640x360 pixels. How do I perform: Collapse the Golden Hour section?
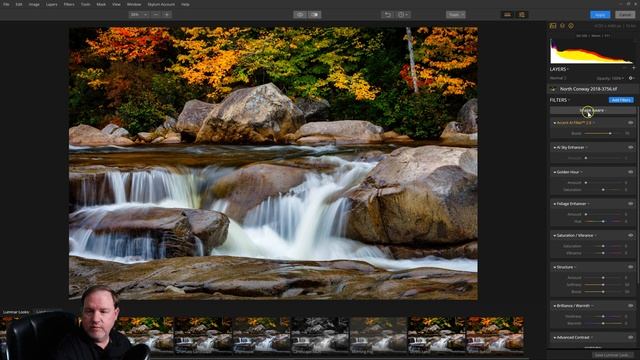[555, 172]
